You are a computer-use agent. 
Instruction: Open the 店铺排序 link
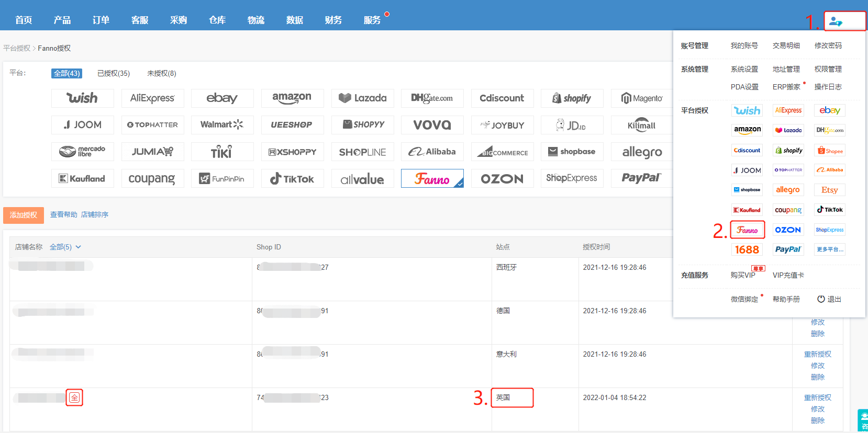coord(95,214)
